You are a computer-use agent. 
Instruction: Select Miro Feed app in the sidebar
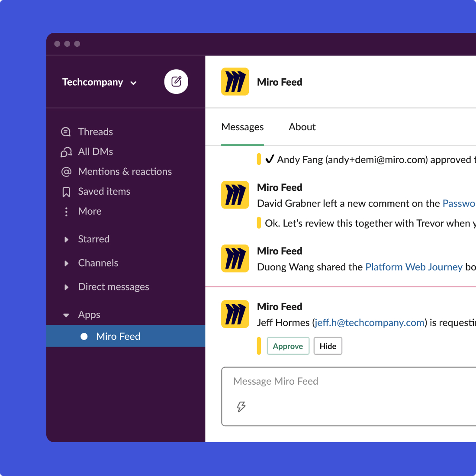click(125, 336)
